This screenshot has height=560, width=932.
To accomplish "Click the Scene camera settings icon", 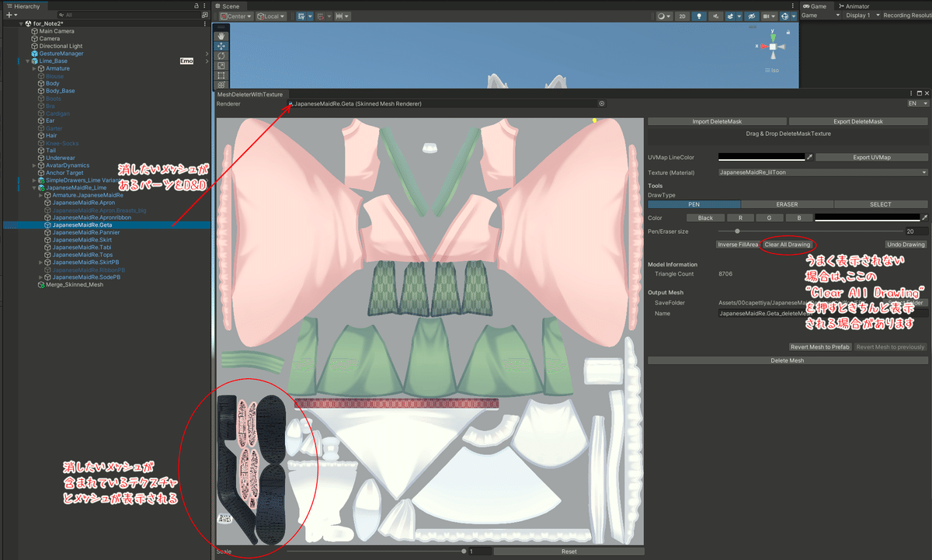I will pos(769,16).
